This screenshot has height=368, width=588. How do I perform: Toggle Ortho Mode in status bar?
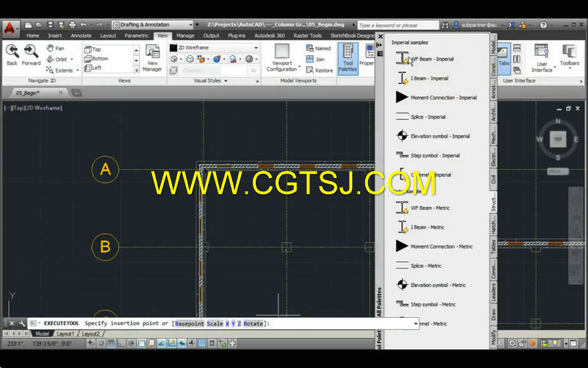point(121,343)
